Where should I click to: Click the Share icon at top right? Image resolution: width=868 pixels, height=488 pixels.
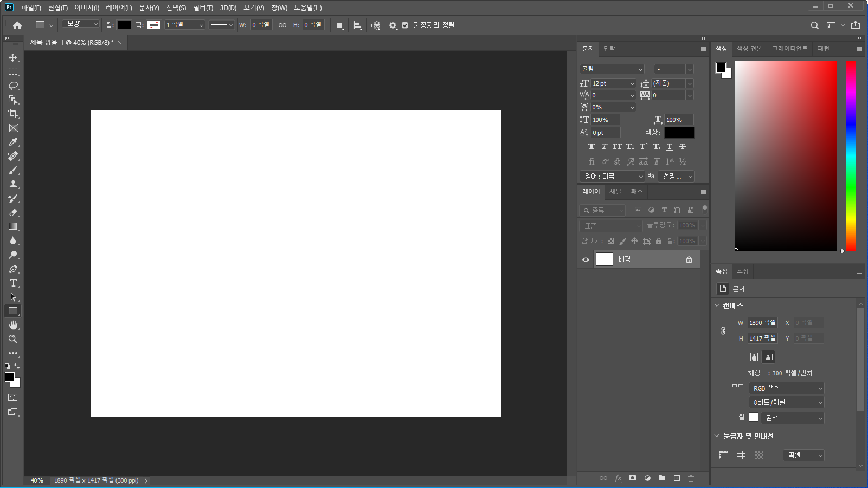[x=856, y=25]
